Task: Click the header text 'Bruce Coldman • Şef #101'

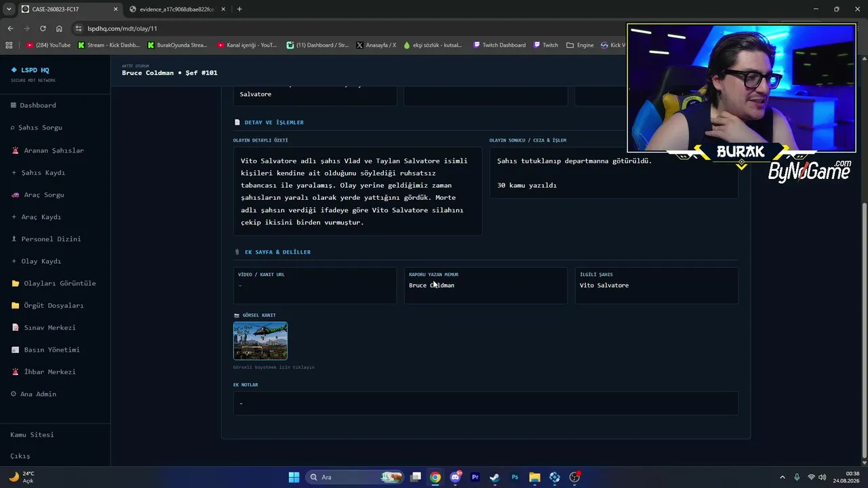Action: click(x=170, y=73)
